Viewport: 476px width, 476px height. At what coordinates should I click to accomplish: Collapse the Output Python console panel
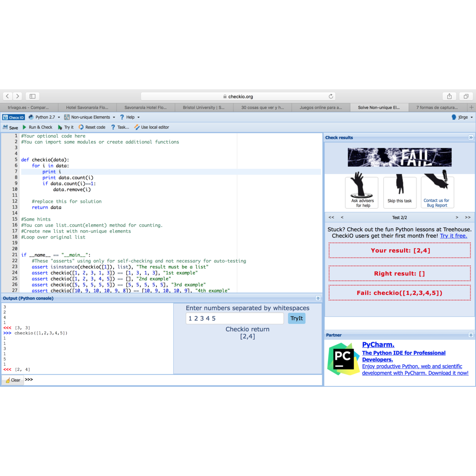[318, 298]
